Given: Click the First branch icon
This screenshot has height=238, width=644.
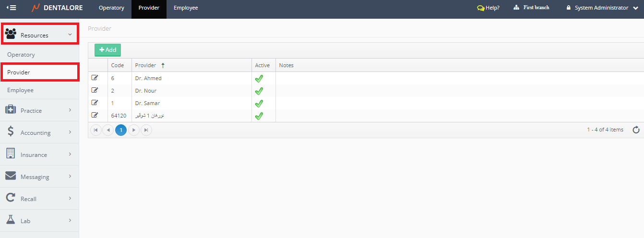Looking at the screenshot, I should [516, 8].
